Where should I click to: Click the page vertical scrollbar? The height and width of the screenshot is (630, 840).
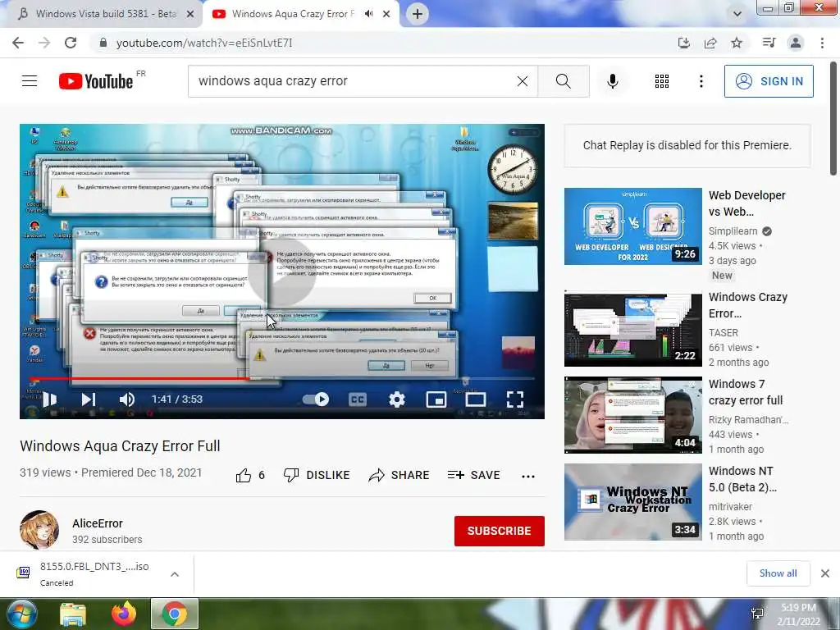point(833,119)
